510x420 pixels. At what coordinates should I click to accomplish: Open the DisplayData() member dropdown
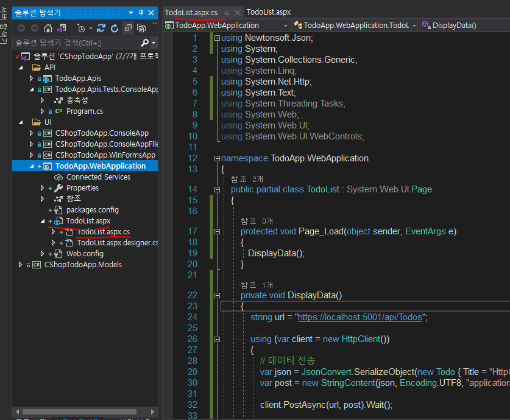[454, 26]
